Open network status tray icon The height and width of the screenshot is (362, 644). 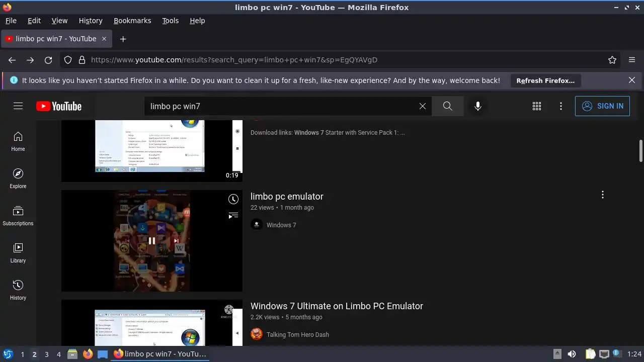[x=604, y=354]
